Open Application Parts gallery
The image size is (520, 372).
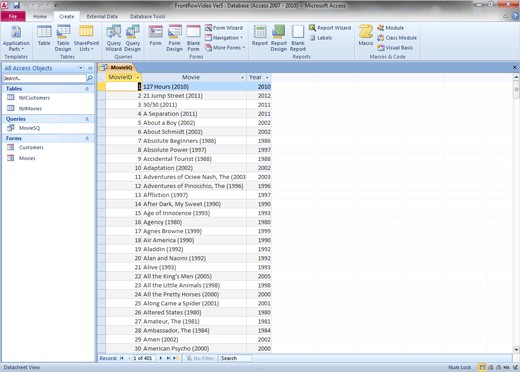tap(16, 38)
